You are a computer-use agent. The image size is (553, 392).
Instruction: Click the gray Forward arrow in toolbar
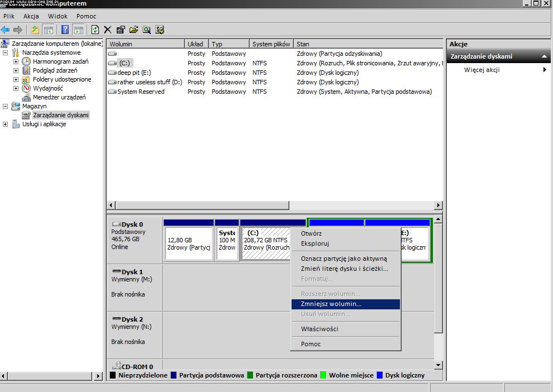point(18,30)
